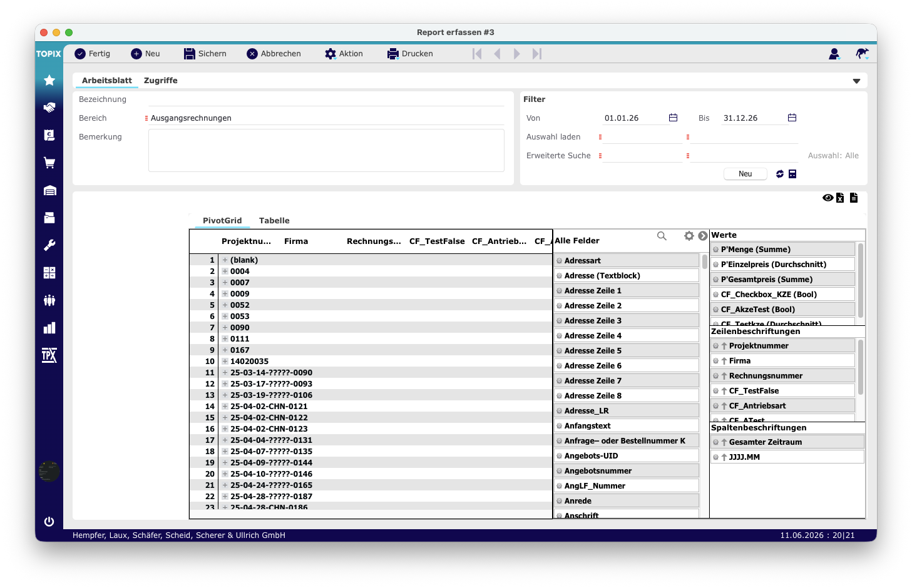Switch to the Zugriffe tab
This screenshot has height=588, width=912.
161,81
